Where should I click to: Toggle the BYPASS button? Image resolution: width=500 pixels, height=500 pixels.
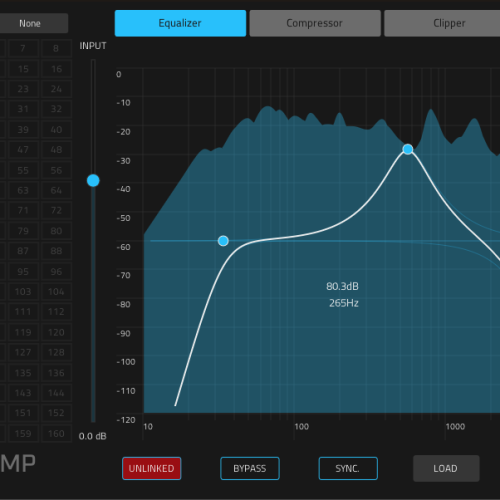(x=250, y=468)
